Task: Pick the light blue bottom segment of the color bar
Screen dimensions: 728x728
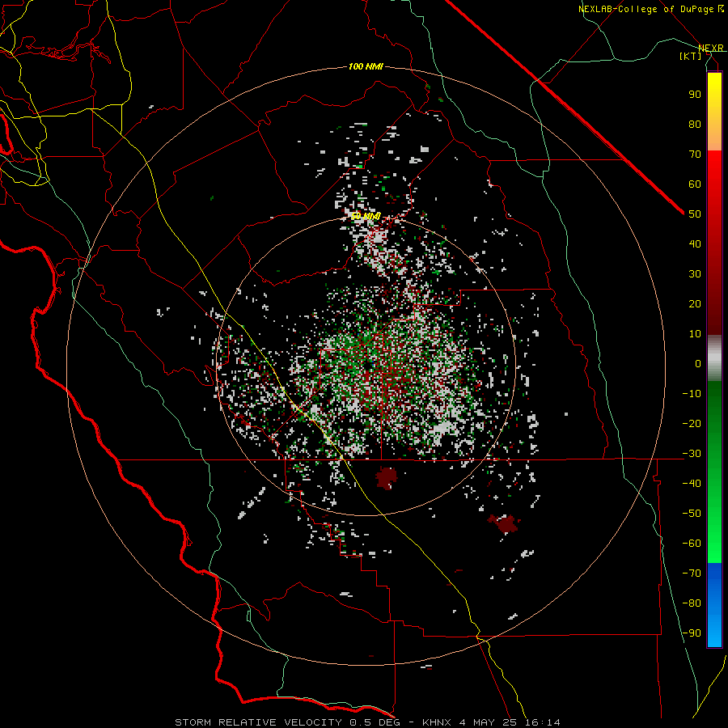Action: pyautogui.click(x=714, y=632)
